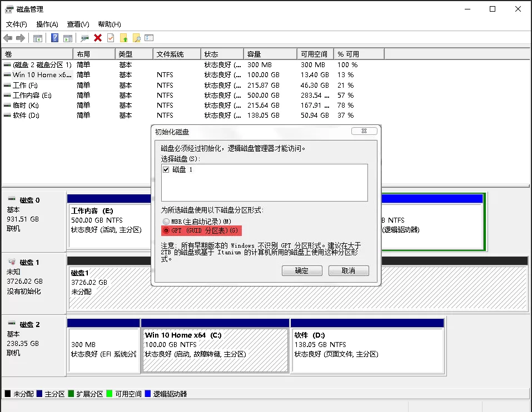Screen dimensions: 532x412
Task: Select the MBR (主启动记录) radio button
Action: pyautogui.click(x=166, y=221)
